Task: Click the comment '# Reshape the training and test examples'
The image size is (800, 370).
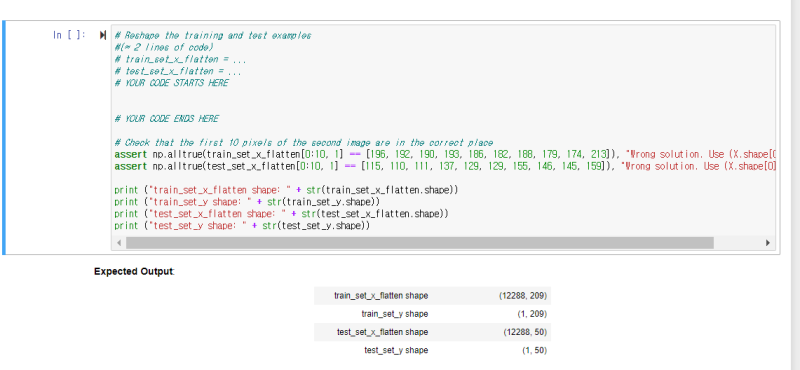Action: tap(213, 36)
